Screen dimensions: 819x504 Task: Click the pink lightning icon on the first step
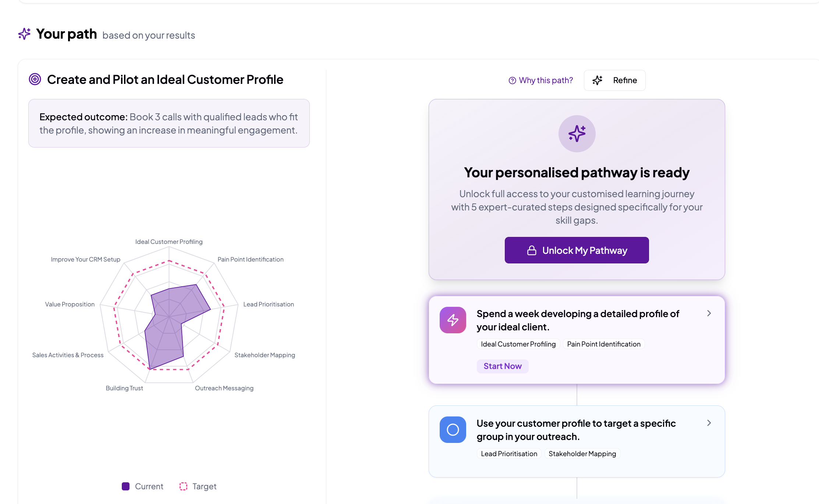pyautogui.click(x=453, y=320)
